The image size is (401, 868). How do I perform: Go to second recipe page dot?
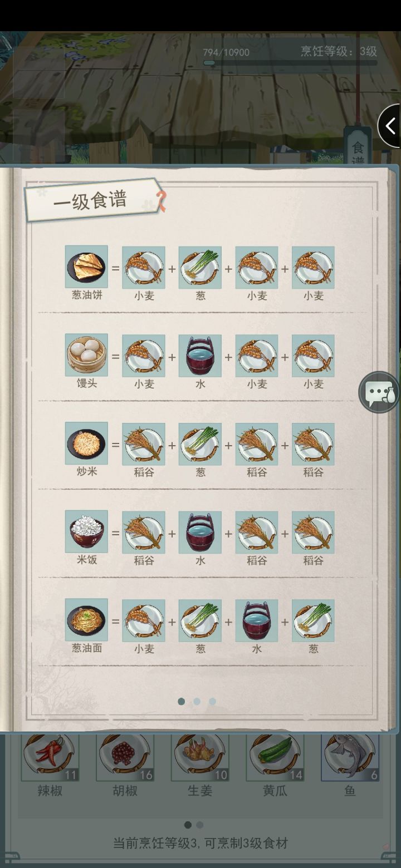click(x=197, y=702)
